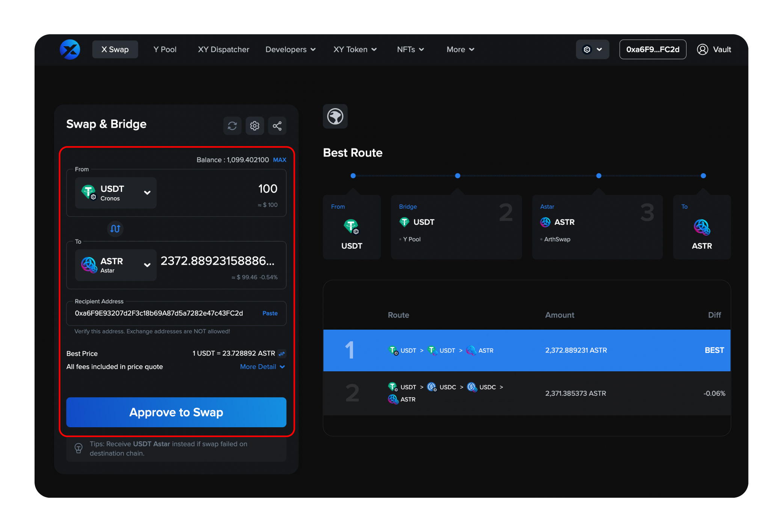Open swap settings gear
The image size is (783, 532).
click(255, 126)
